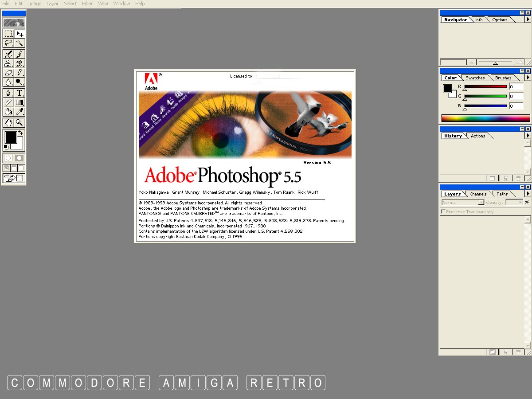Switch to the Options tab
This screenshot has width=532, height=399.
(x=500, y=20)
